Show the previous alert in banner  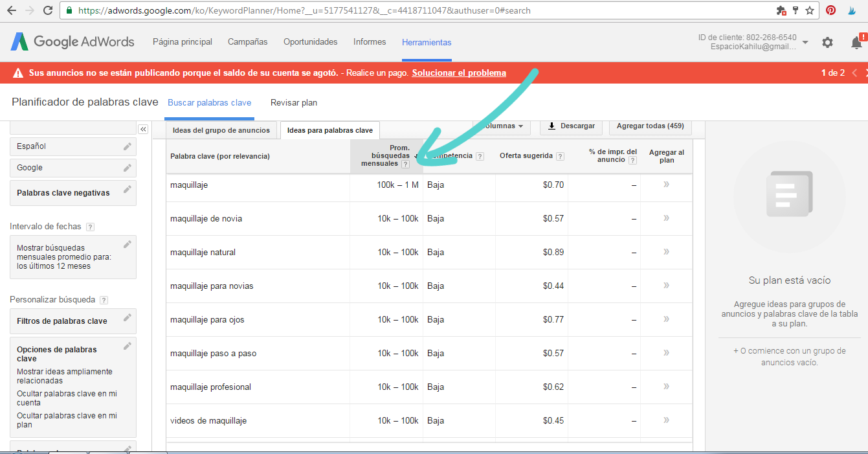tap(854, 73)
